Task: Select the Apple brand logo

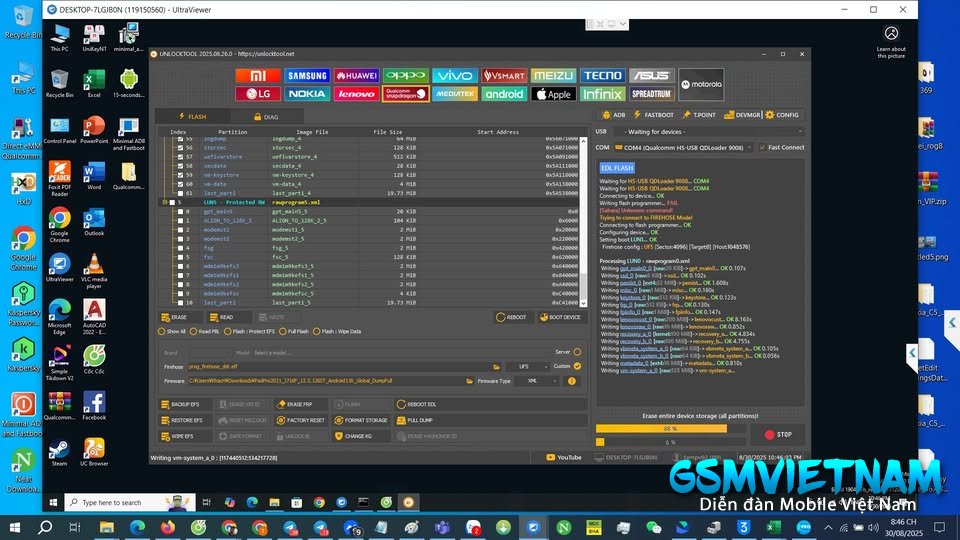Action: pyautogui.click(x=553, y=94)
